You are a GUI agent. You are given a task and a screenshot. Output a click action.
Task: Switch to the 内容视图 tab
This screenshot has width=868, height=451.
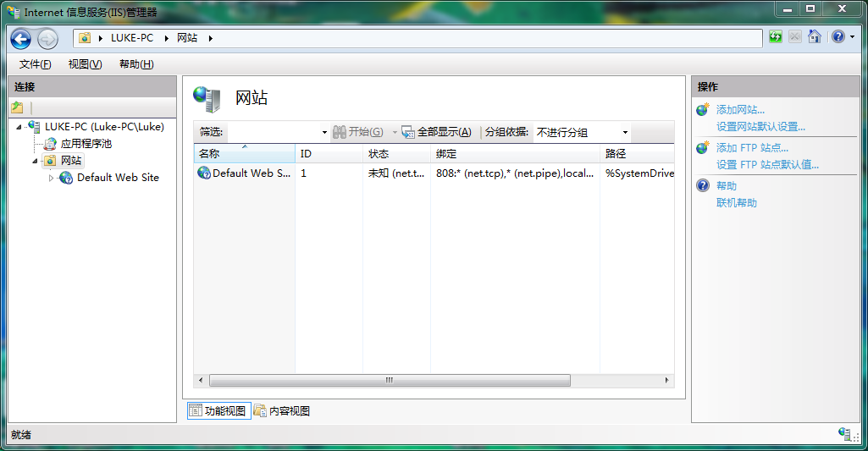point(282,410)
